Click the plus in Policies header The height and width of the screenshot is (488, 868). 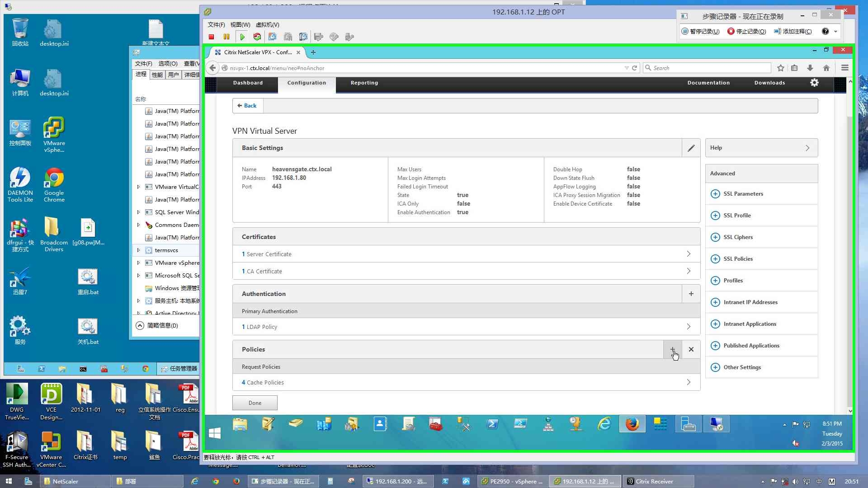[x=672, y=349]
